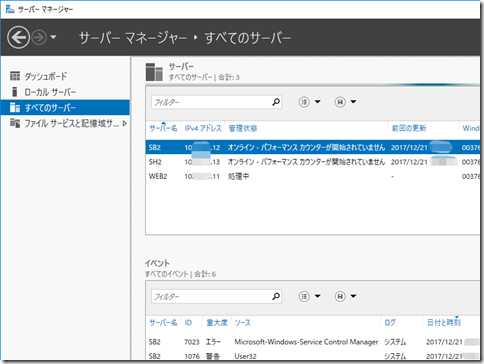Screen dimensions: 484x364
Task: Select event 1076 User32 row
Action: click(313, 356)
